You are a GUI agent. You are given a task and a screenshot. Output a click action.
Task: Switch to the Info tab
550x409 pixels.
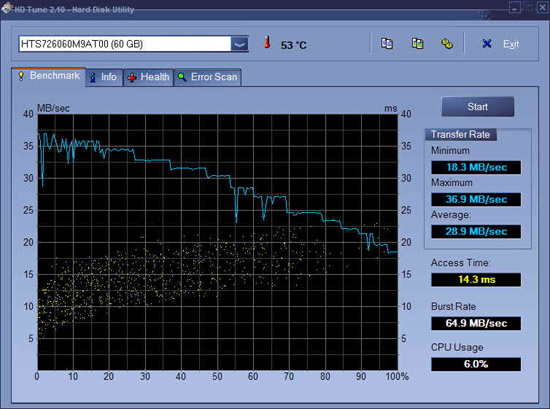pos(104,77)
